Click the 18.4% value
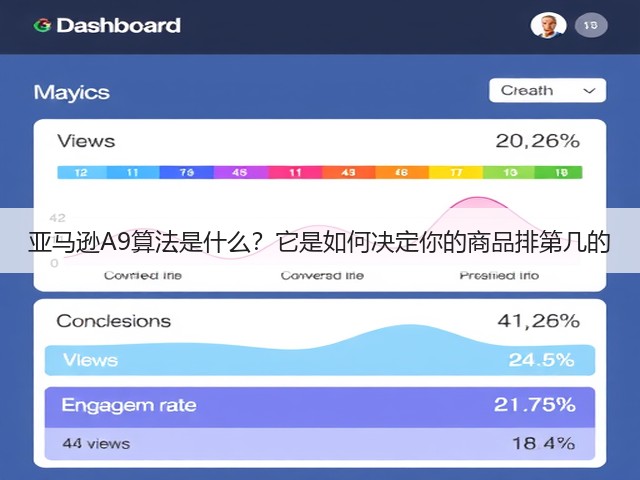 click(x=544, y=443)
